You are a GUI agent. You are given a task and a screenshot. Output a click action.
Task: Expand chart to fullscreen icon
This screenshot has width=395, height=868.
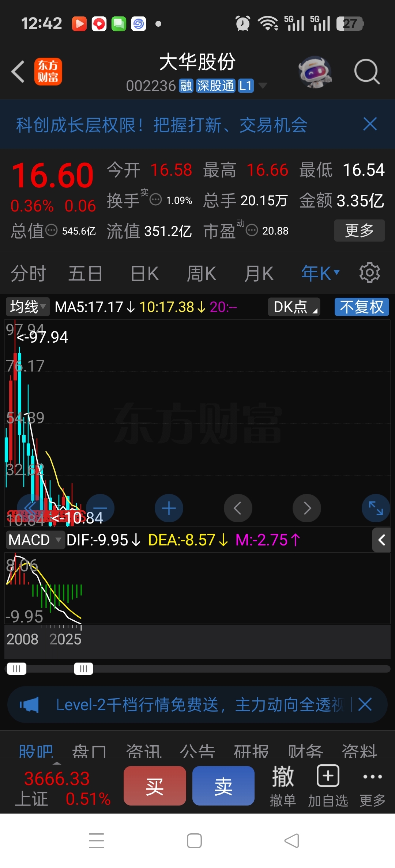point(376,508)
